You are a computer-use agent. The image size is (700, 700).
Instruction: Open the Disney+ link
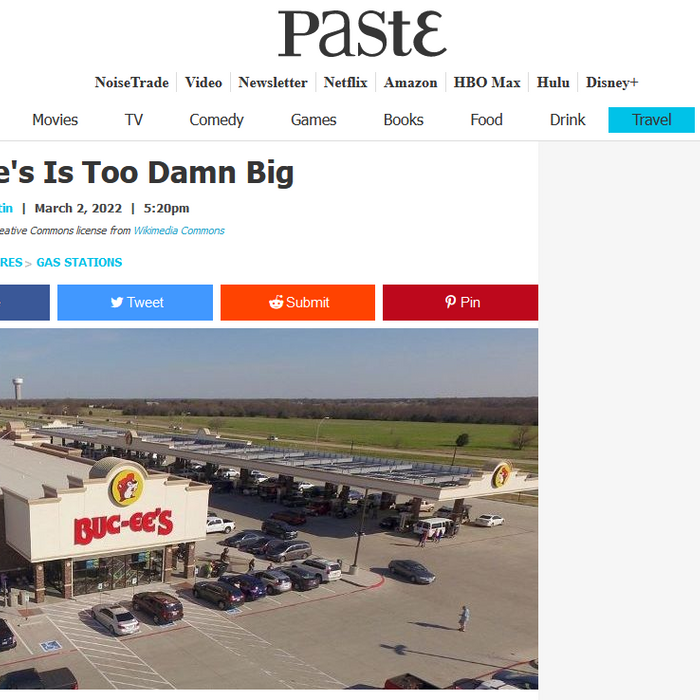[612, 83]
